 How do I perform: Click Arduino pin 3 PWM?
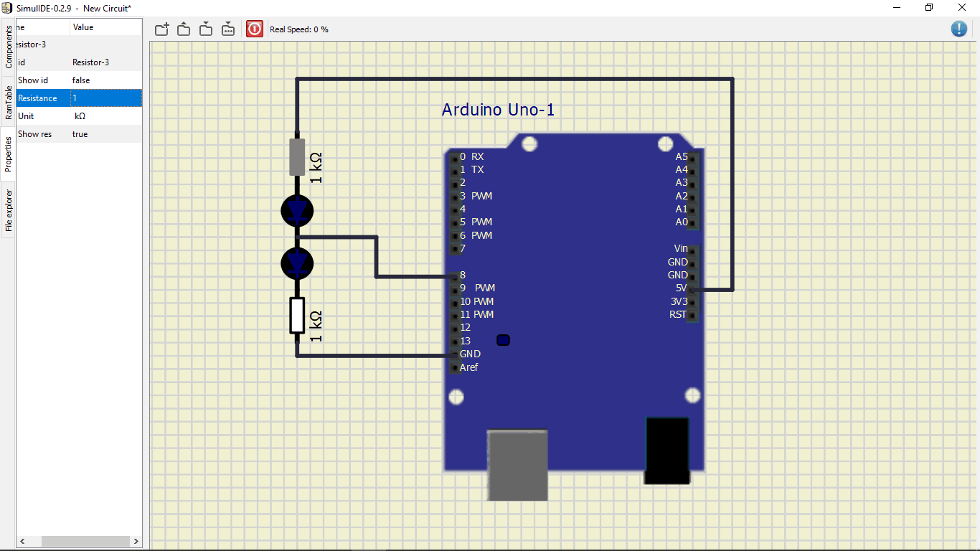(x=454, y=197)
